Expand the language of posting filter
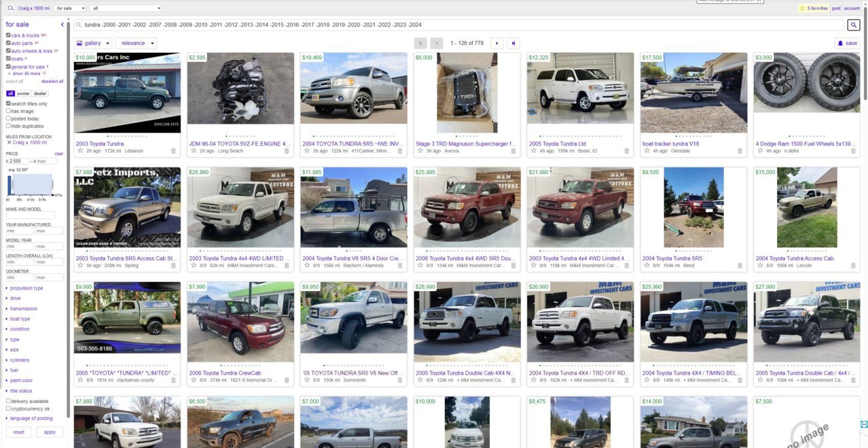The width and height of the screenshot is (868, 448). click(x=29, y=418)
